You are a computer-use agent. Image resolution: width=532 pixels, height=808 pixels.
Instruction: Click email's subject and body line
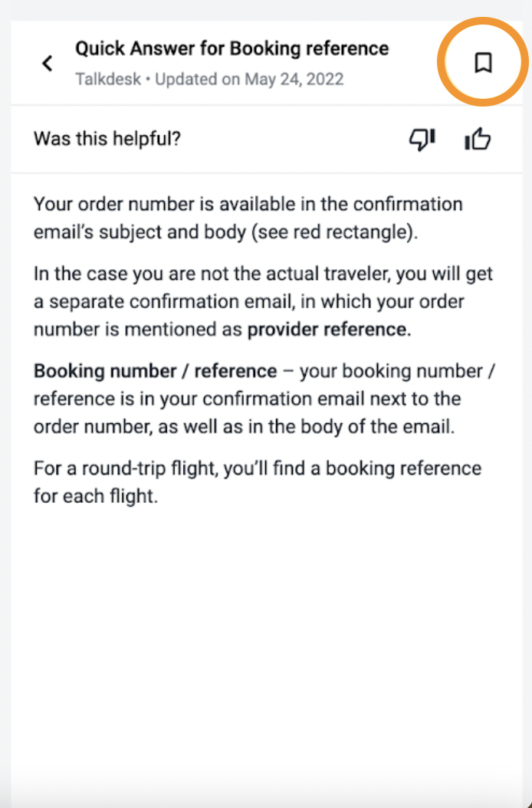click(x=225, y=232)
